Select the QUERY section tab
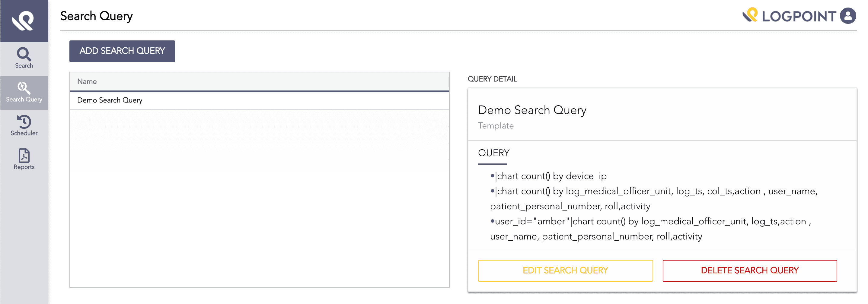 coord(493,153)
